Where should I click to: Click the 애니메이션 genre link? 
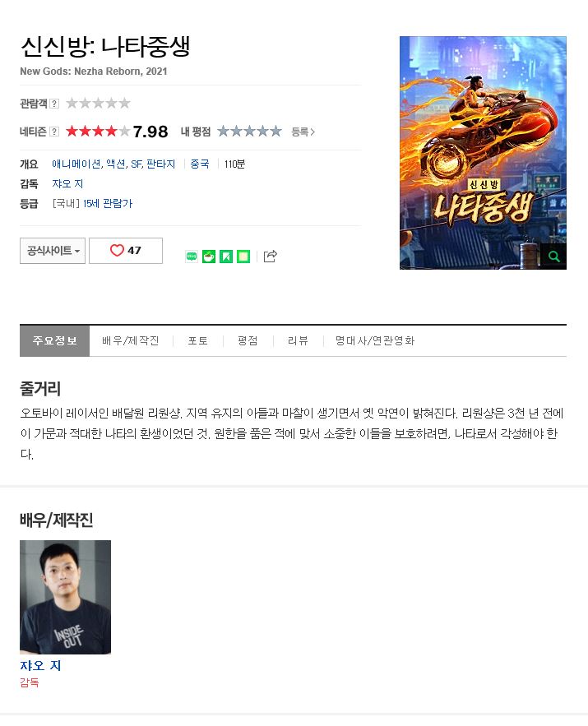pos(76,164)
